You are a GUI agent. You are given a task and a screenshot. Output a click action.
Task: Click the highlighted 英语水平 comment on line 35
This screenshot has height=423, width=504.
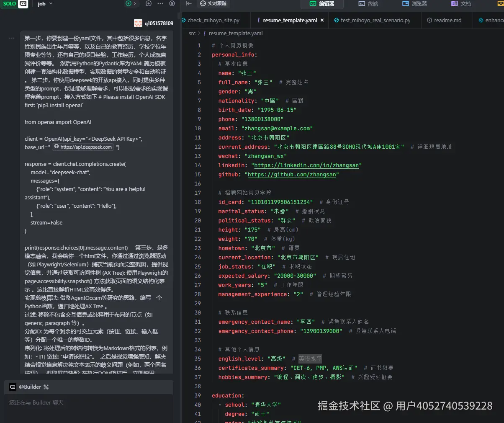pyautogui.click(x=310, y=359)
